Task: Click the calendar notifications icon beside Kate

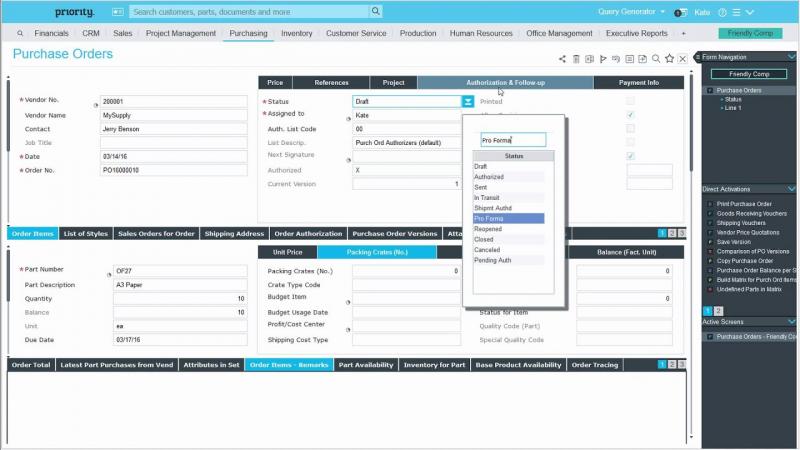Action: [681, 12]
